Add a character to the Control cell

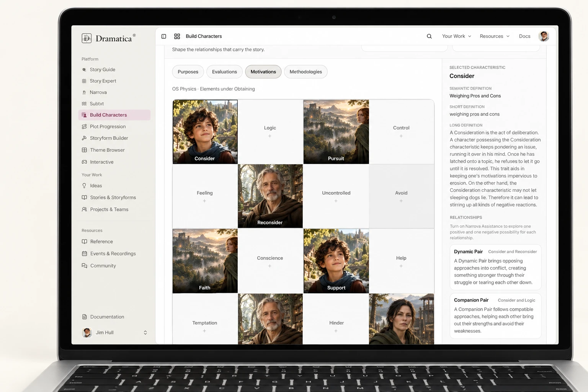pyautogui.click(x=401, y=136)
